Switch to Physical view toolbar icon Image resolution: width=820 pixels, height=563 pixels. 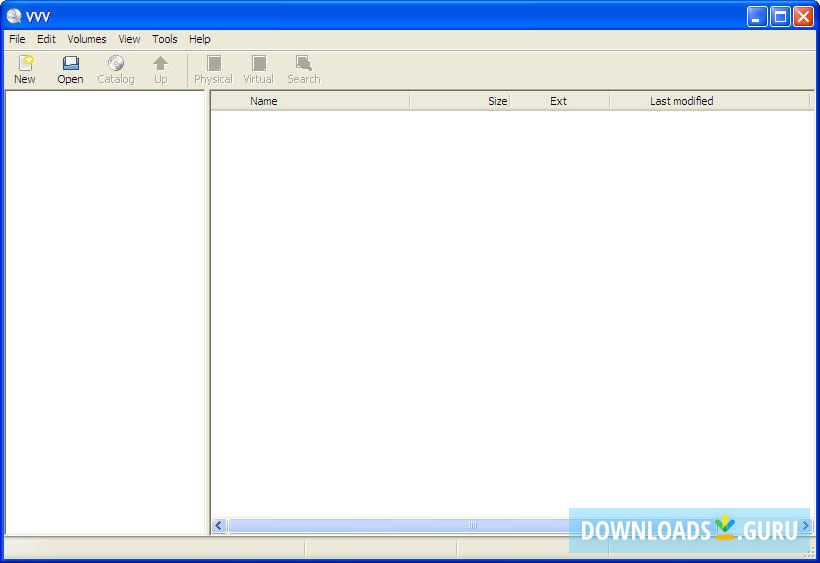[x=213, y=70]
